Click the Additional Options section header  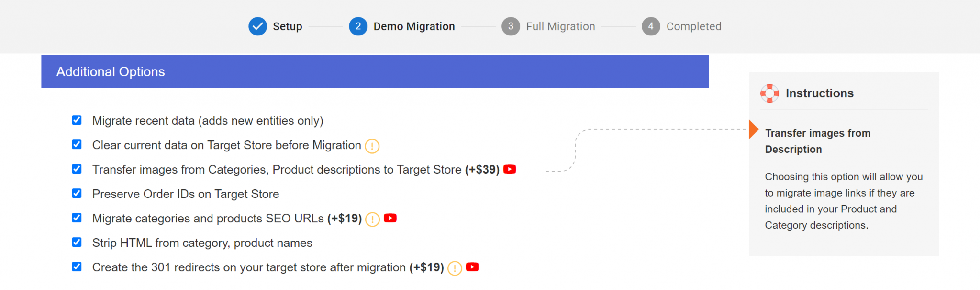coord(375,71)
